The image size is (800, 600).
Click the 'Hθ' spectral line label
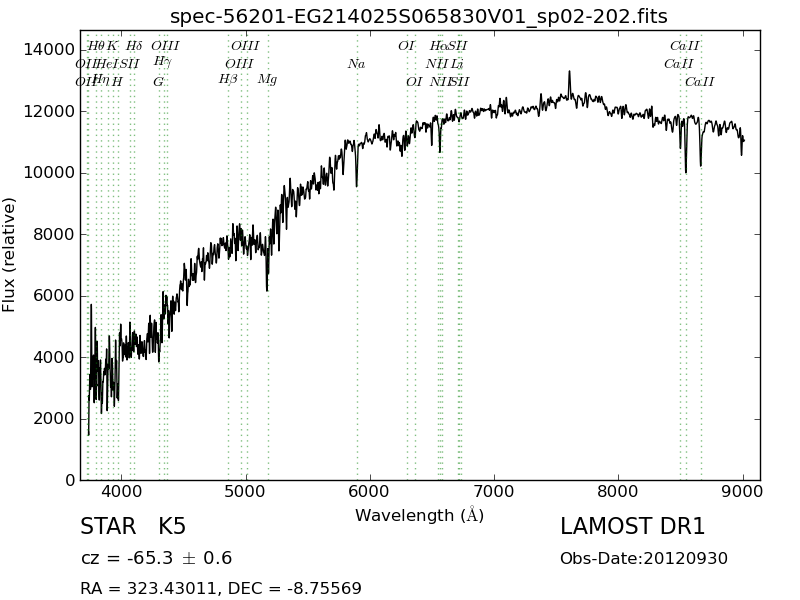coord(95,46)
